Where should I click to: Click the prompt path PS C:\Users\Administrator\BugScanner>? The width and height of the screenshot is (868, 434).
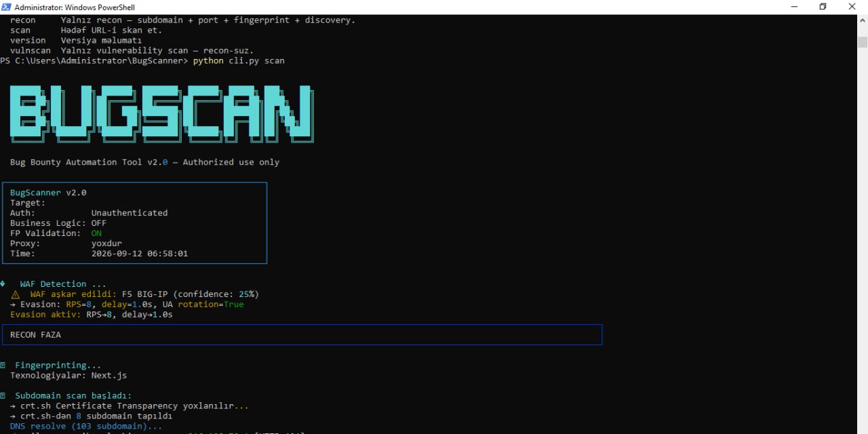pyautogui.click(x=94, y=61)
